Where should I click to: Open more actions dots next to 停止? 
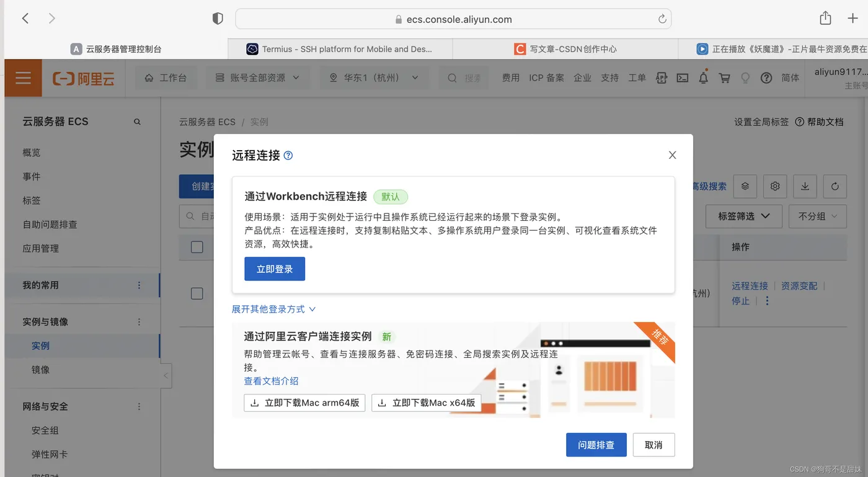tap(767, 301)
